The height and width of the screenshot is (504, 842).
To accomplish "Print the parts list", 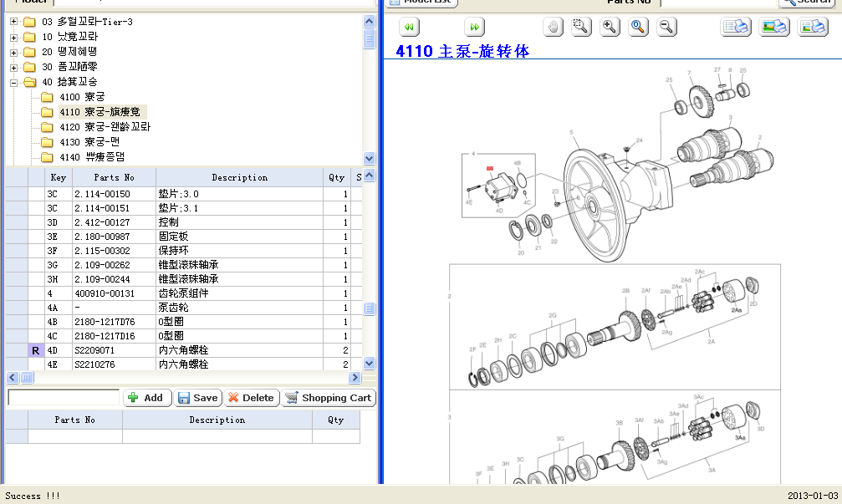I will pyautogui.click(x=736, y=27).
